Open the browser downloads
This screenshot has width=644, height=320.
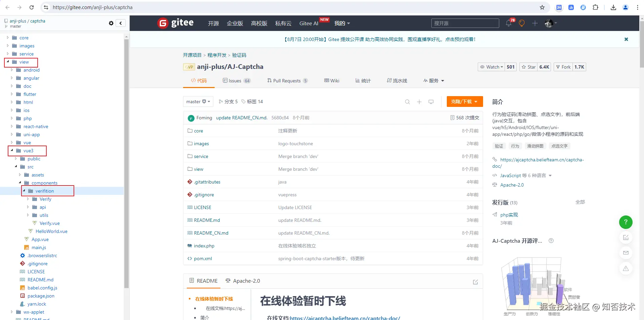tap(613, 7)
